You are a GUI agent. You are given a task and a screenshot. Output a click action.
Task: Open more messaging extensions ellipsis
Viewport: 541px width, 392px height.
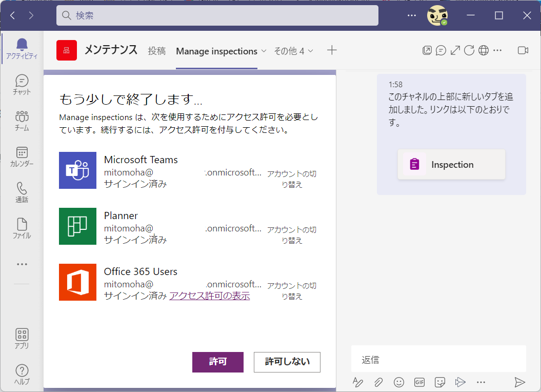(481, 382)
